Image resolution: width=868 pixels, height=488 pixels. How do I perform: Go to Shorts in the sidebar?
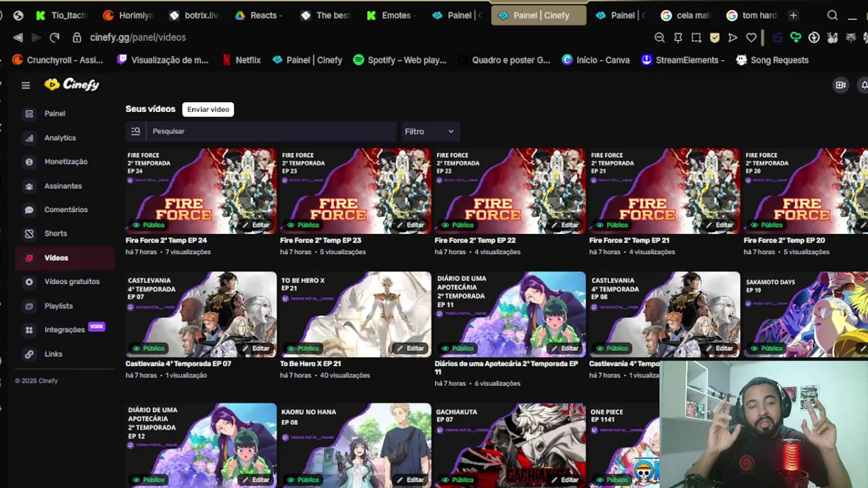[x=56, y=233]
